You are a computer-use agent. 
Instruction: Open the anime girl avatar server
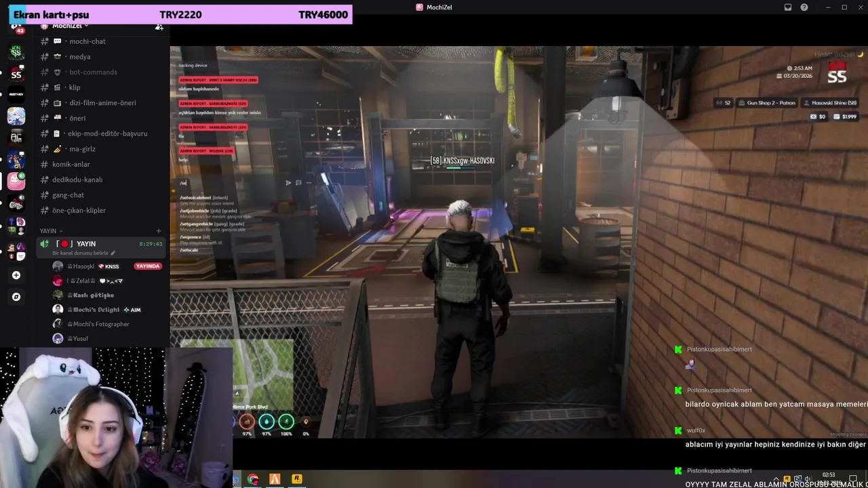click(x=16, y=116)
